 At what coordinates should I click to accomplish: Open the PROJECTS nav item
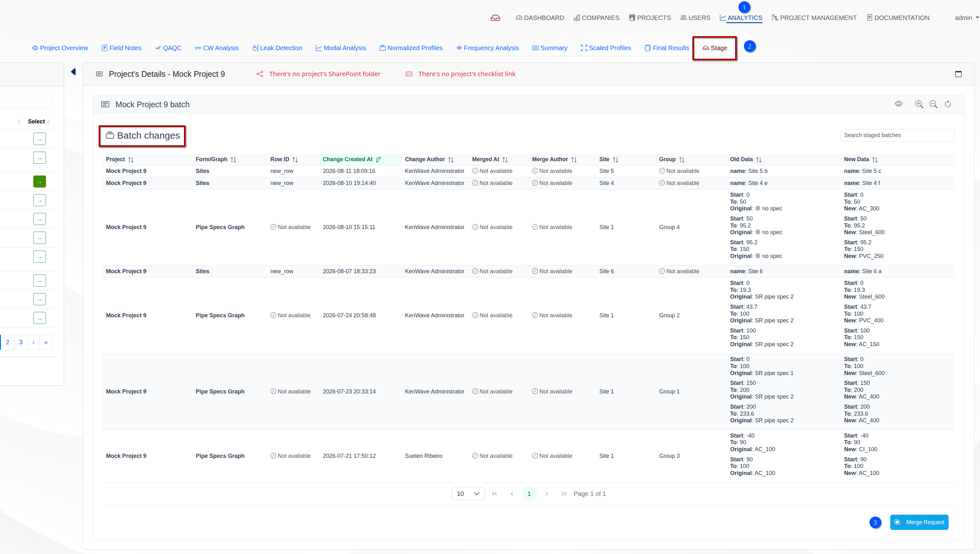pos(650,18)
